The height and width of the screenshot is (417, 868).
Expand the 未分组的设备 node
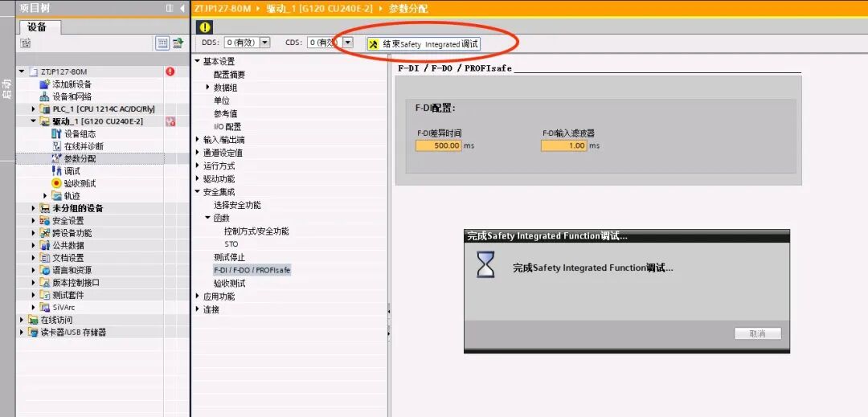pos(33,209)
